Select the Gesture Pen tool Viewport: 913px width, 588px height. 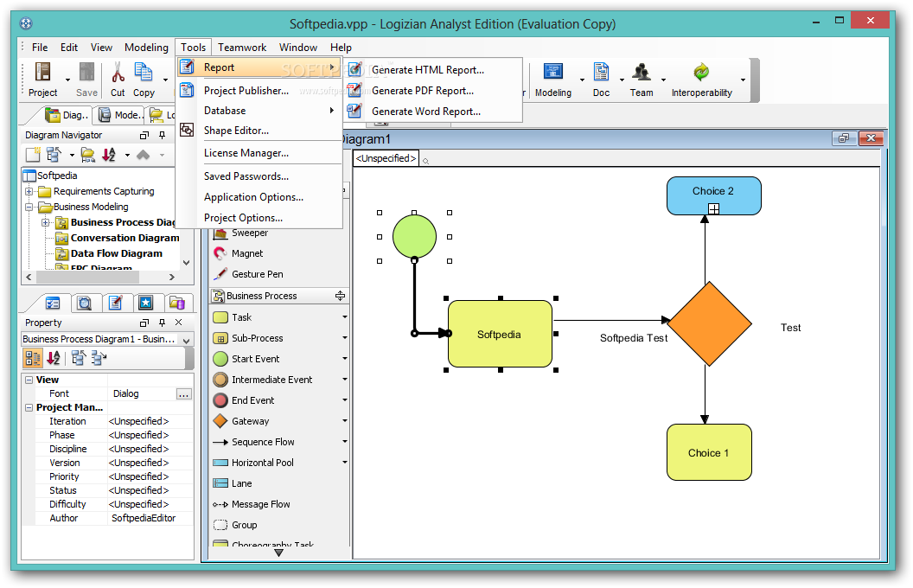(x=257, y=274)
